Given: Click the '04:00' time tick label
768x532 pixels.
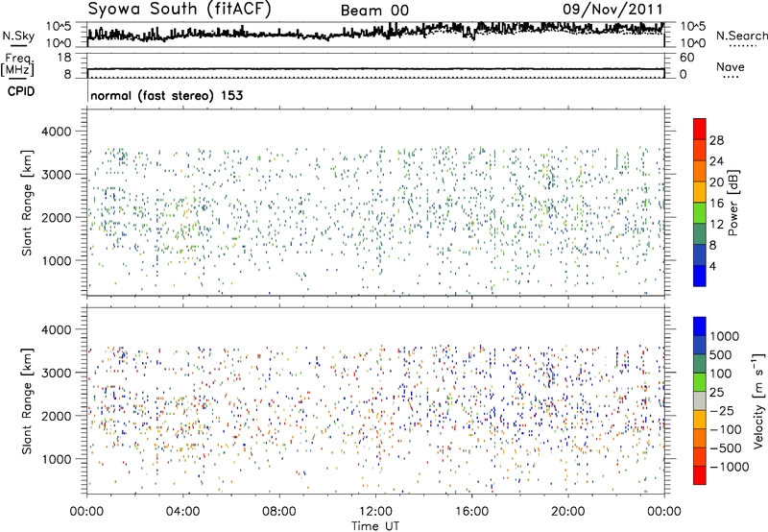Looking at the screenshot, I should 182,512.
